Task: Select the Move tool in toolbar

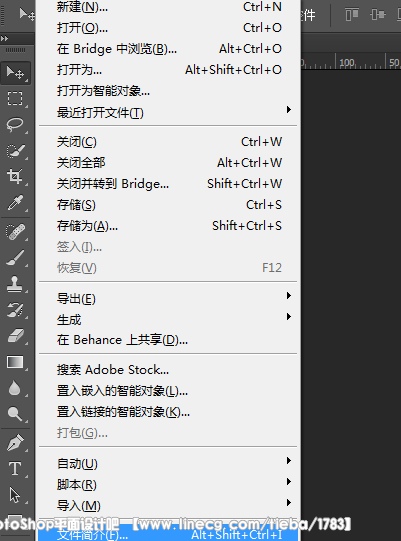Action: 15,73
